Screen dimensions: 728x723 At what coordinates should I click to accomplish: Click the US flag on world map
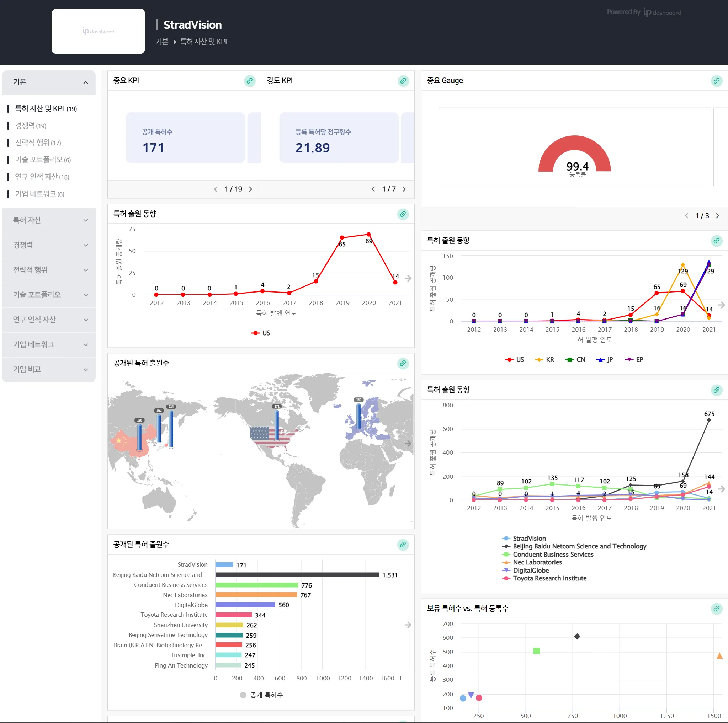(264, 437)
